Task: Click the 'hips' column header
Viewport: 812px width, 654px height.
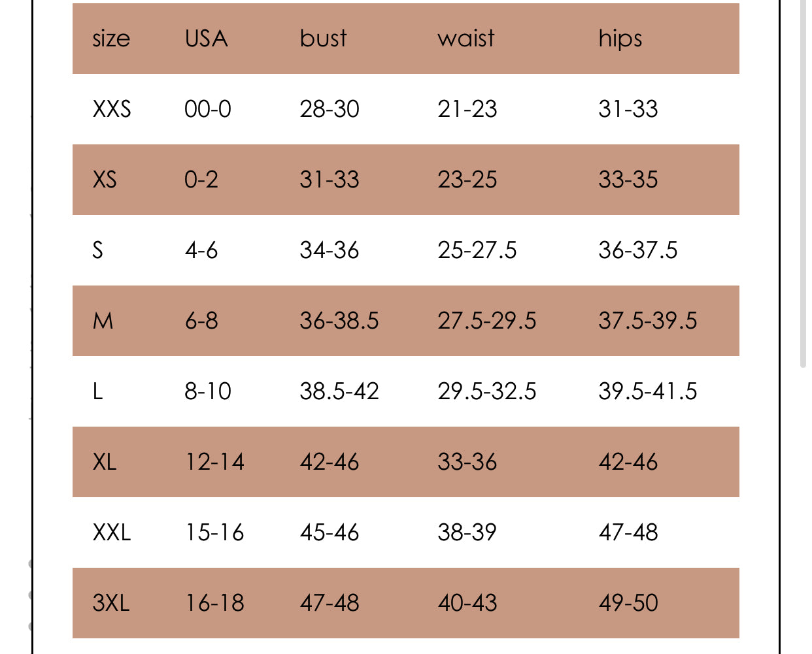Action: coord(620,39)
